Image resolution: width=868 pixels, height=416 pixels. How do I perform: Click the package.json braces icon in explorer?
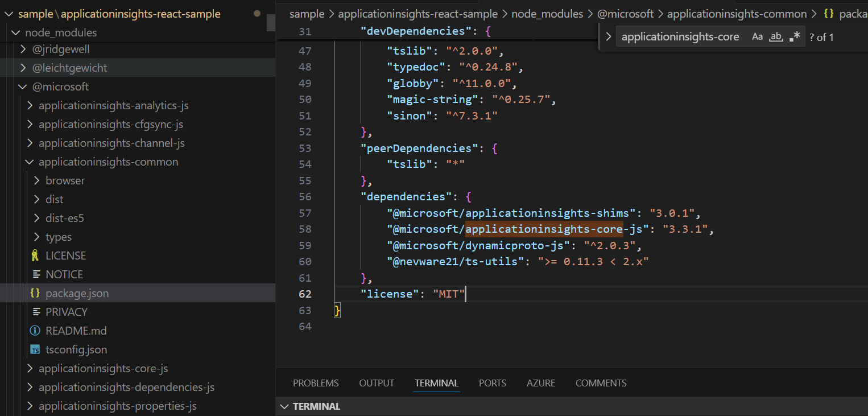(x=35, y=293)
